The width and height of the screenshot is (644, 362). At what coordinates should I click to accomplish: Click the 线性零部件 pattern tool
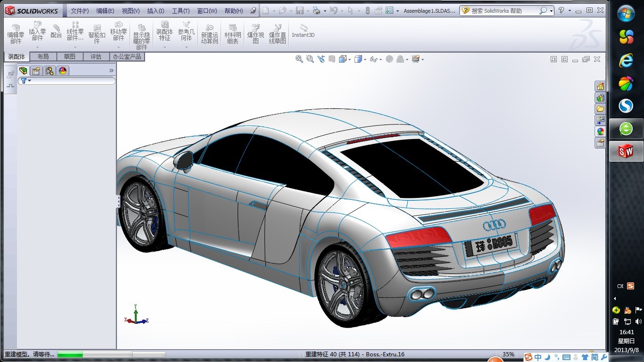(x=75, y=32)
